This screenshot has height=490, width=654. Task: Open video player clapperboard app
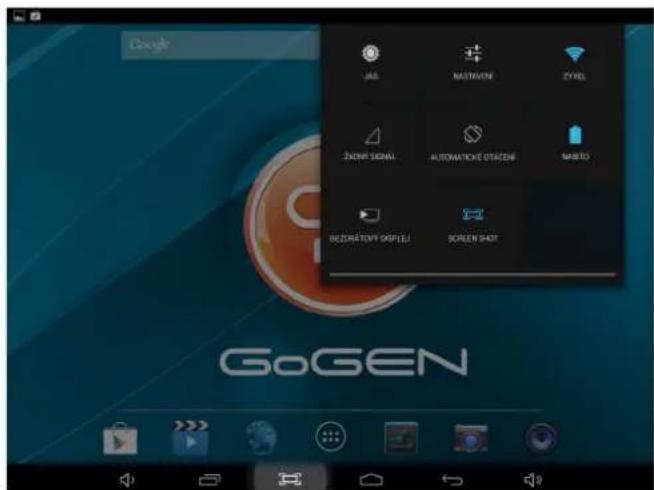pyautogui.click(x=191, y=437)
